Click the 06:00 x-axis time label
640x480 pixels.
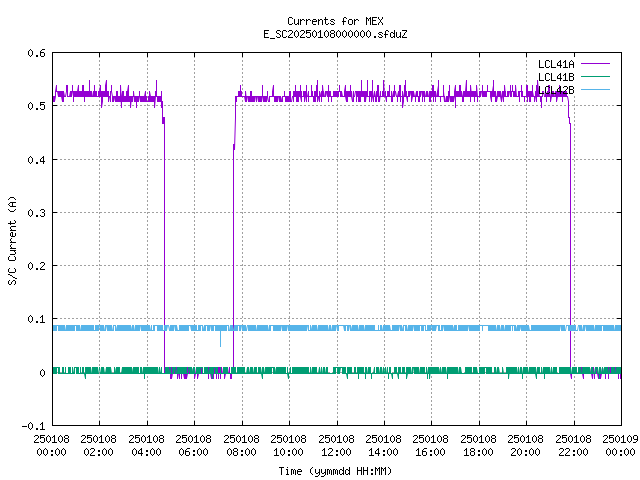pos(193,452)
